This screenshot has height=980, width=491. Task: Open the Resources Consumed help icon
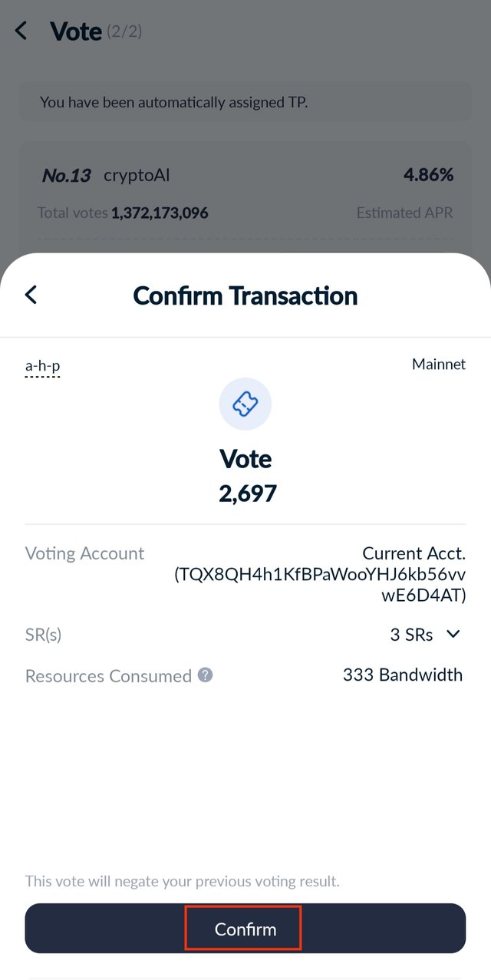click(x=205, y=675)
